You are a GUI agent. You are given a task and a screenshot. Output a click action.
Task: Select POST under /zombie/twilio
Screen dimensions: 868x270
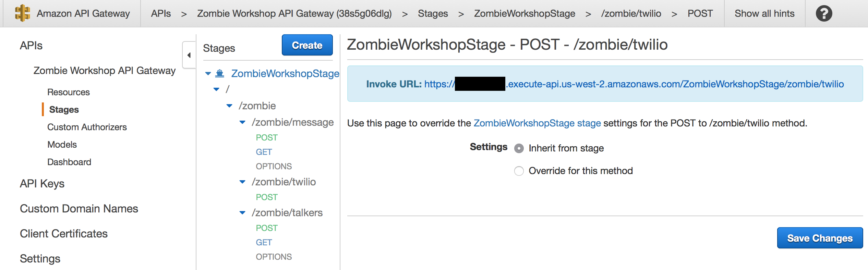267,197
